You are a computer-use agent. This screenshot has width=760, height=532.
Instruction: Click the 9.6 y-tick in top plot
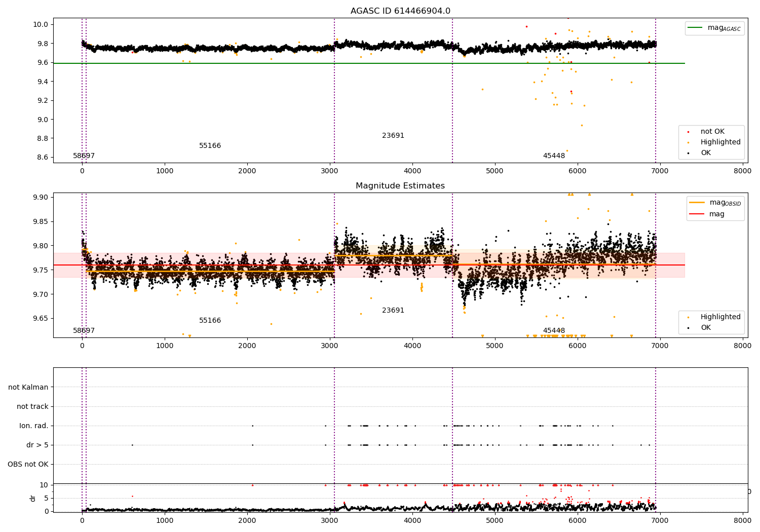(x=43, y=63)
